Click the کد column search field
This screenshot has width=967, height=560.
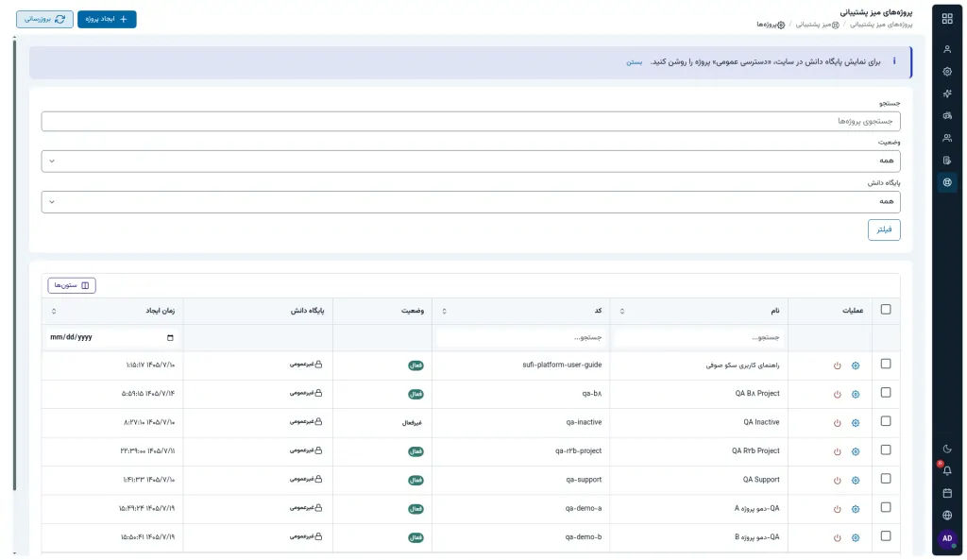click(x=520, y=338)
